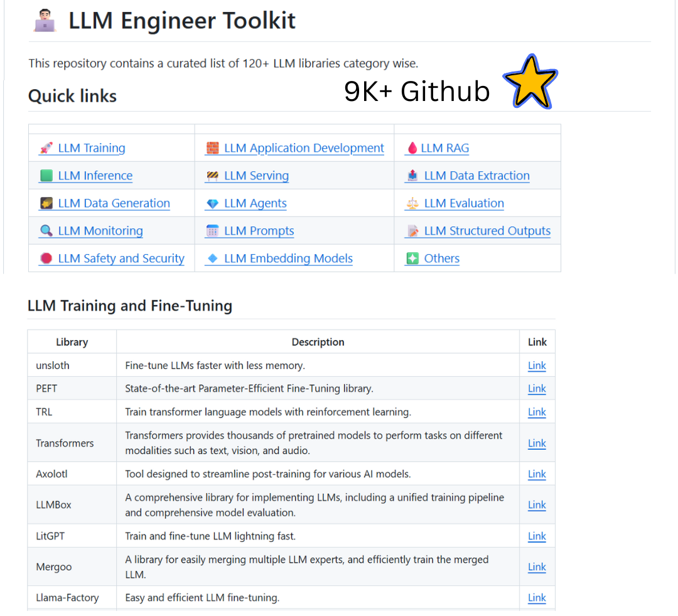Open the Link for Llama-Factory
This screenshot has height=616, width=678.
click(x=537, y=598)
